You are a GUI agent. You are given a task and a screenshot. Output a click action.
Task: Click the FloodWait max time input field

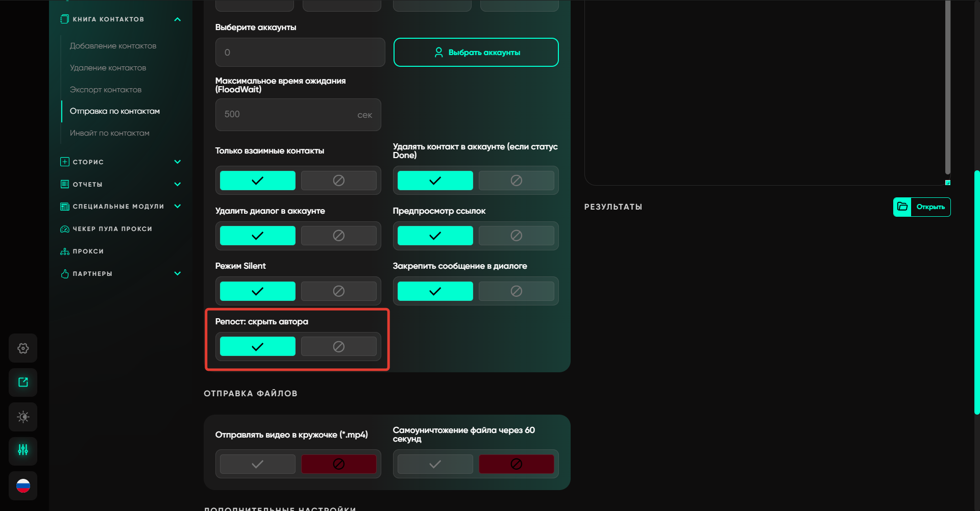288,115
